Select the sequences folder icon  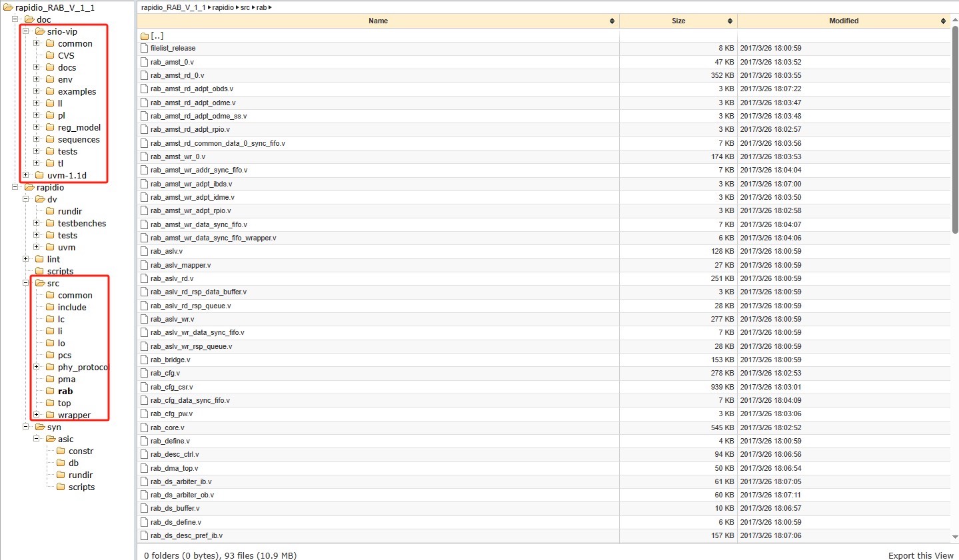[50, 139]
